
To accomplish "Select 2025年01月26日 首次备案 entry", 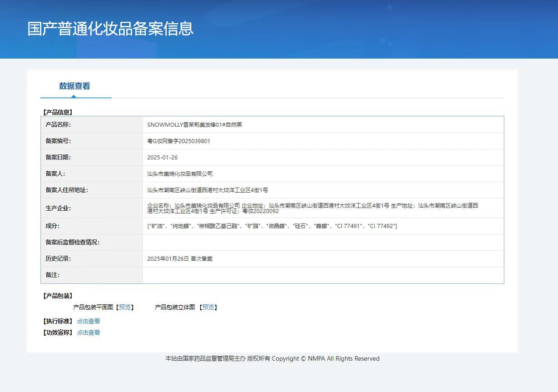I will (x=180, y=259).
